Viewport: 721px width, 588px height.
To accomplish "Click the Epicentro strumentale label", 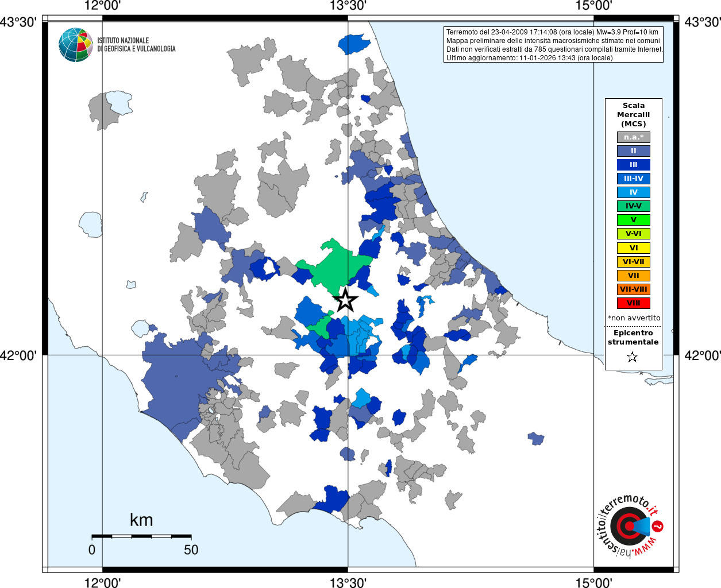I will click(633, 338).
